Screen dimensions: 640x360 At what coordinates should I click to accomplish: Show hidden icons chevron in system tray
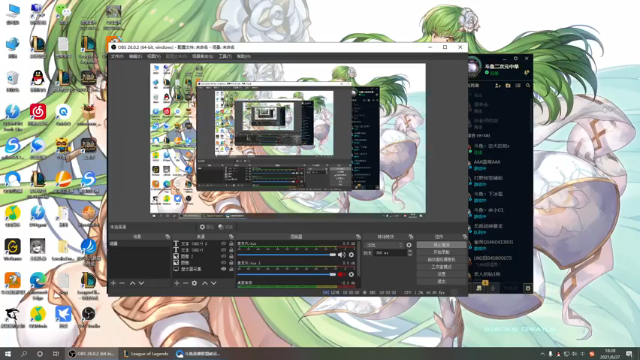tap(542, 354)
